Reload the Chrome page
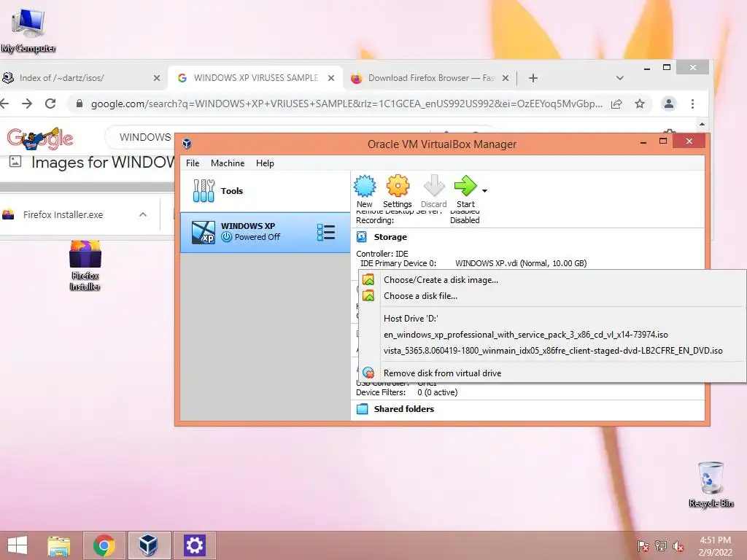 [50, 104]
